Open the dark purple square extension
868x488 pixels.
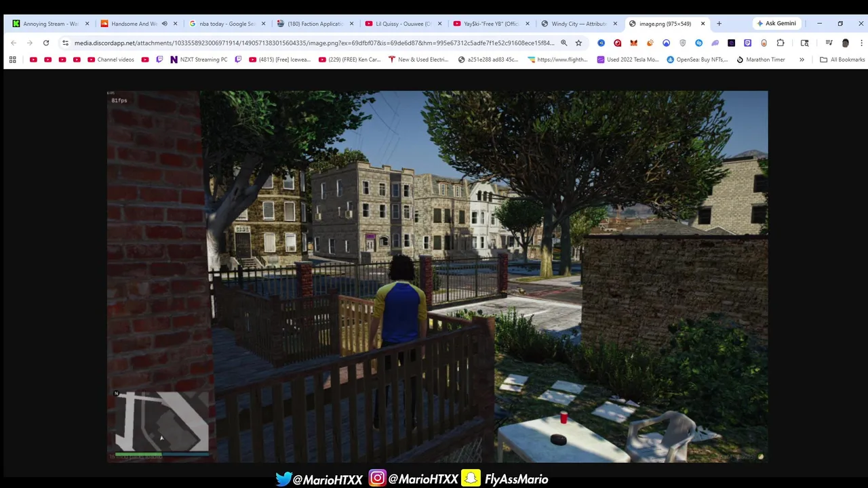click(731, 43)
